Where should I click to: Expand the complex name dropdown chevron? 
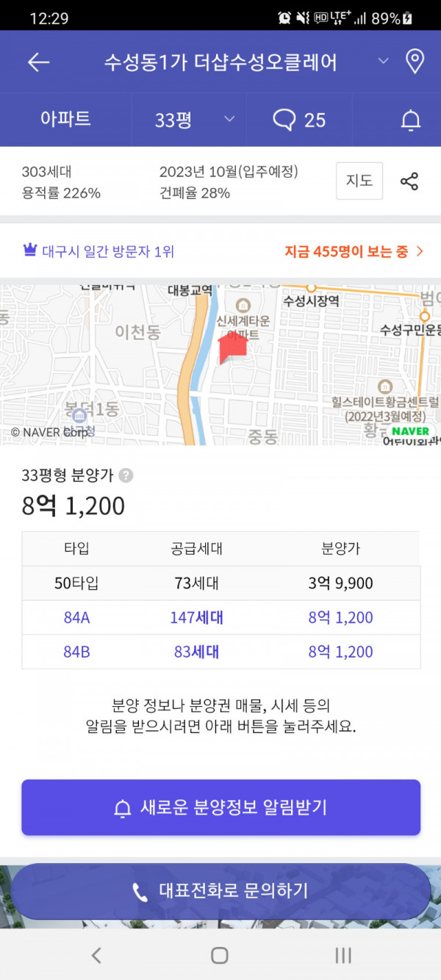384,61
